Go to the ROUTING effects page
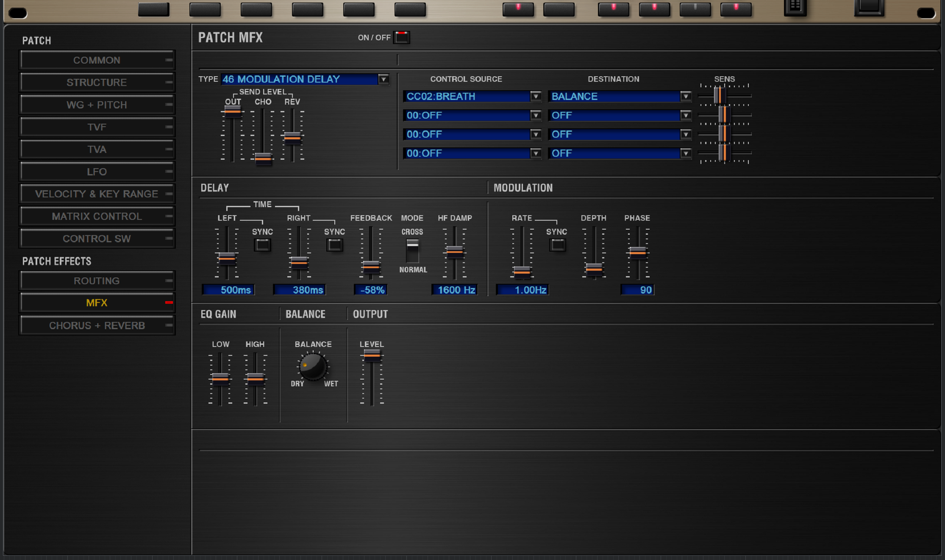Screen dimensions: 945x560 (97, 280)
